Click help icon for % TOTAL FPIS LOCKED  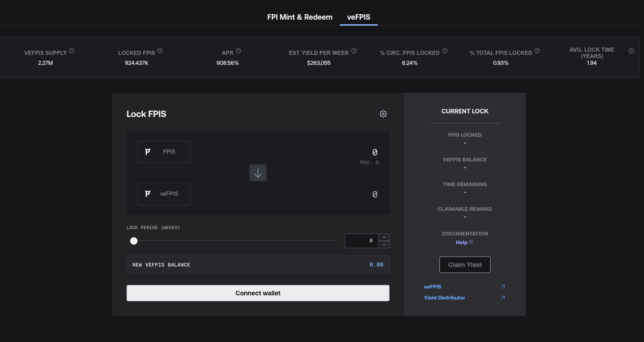[537, 51]
